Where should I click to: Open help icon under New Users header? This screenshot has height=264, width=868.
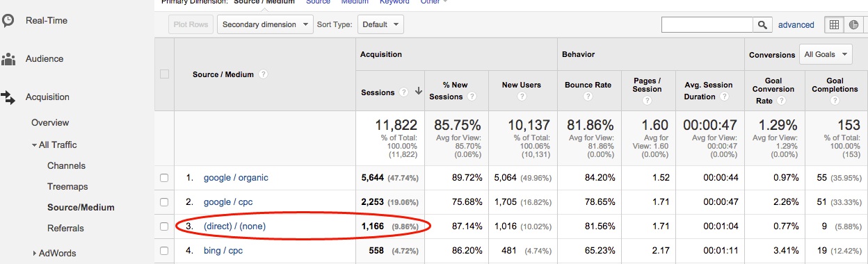[522, 97]
